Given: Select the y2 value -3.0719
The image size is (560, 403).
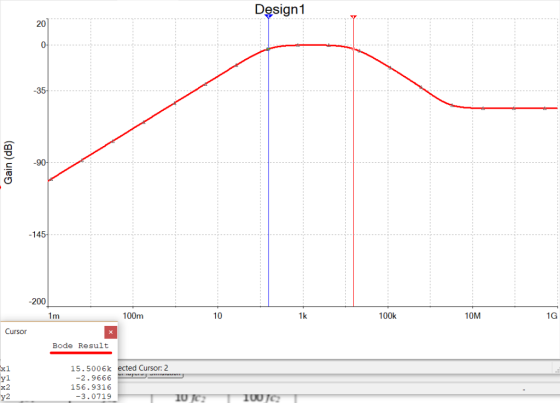Looking at the screenshot, I should 94,397.
